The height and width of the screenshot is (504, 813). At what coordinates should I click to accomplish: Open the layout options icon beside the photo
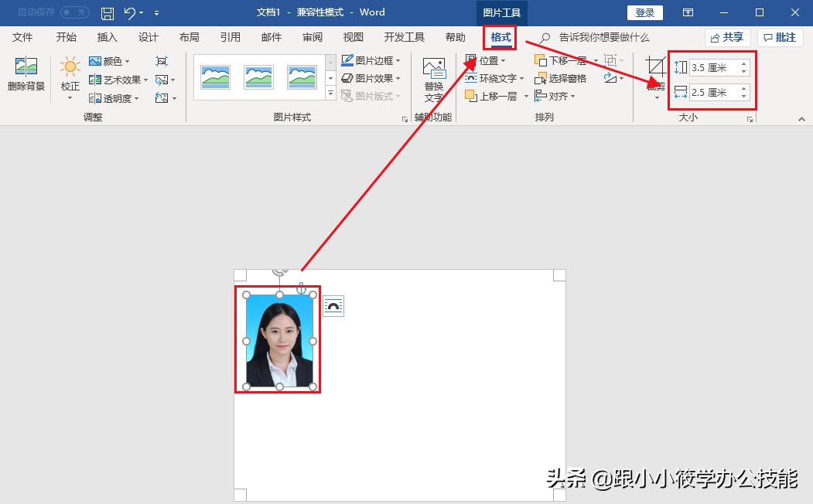coord(333,305)
